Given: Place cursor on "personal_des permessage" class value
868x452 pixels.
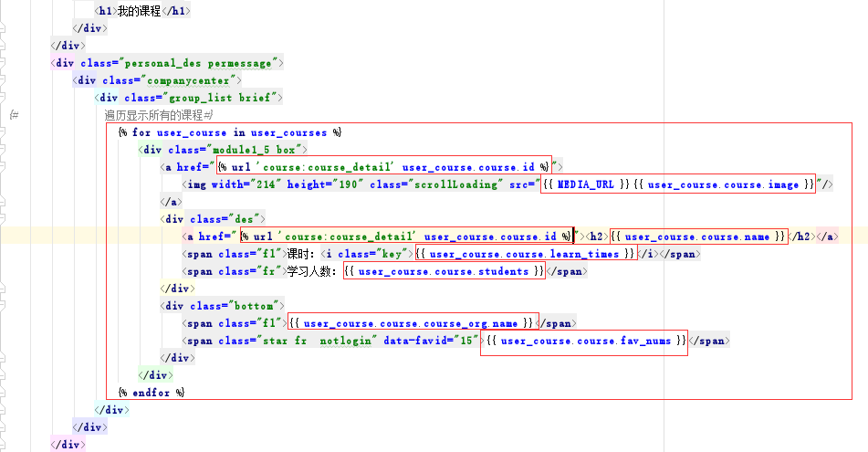Looking at the screenshot, I should click(x=198, y=63).
